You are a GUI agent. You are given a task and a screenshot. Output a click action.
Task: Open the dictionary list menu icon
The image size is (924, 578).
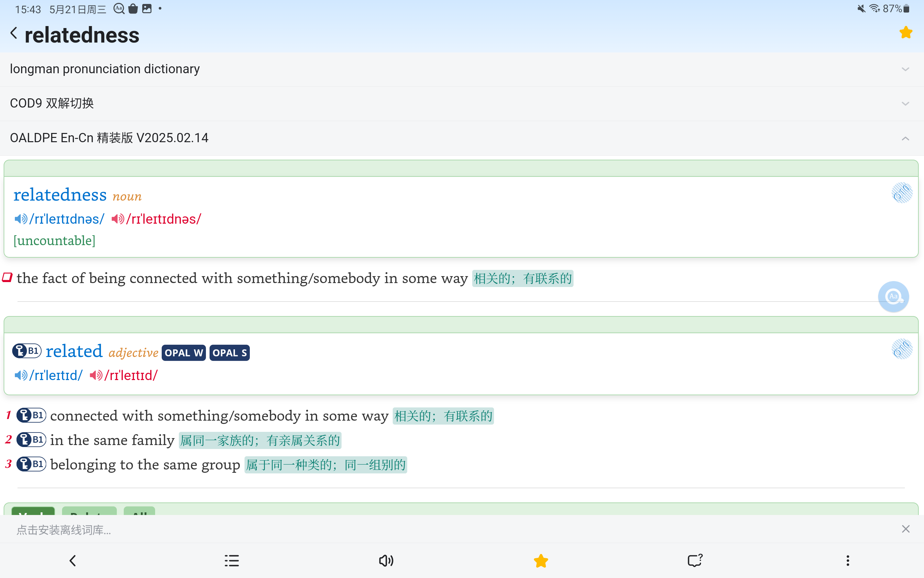[x=232, y=561]
